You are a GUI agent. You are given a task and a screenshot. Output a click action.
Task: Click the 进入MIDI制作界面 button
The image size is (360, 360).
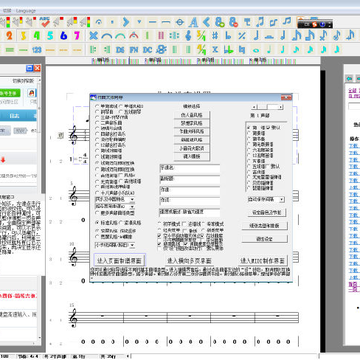click(x=263, y=260)
